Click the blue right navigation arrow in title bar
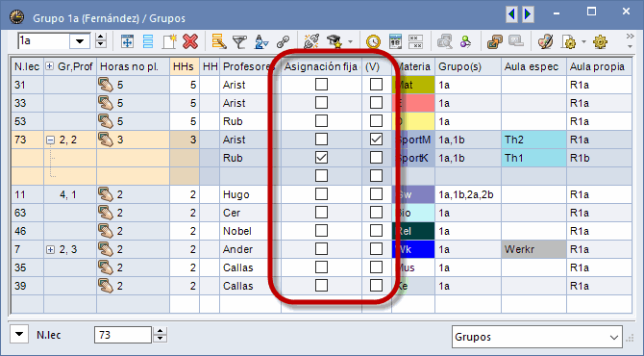Viewport: 644px width, 356px height. 528,14
